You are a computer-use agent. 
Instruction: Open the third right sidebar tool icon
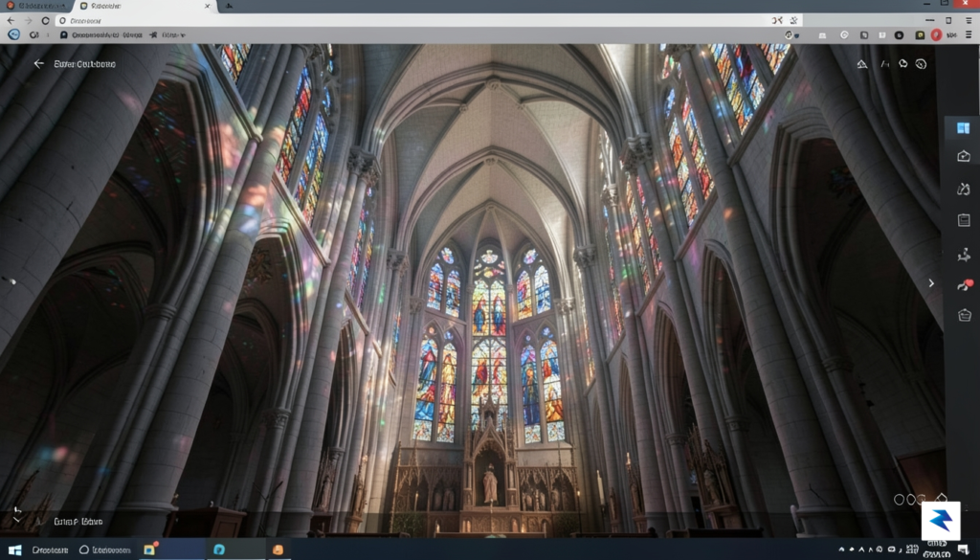tap(963, 189)
